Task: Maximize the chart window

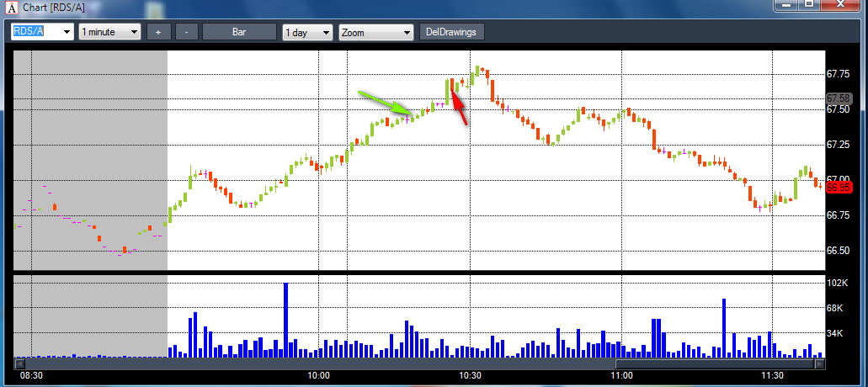Action: tap(810, 4)
